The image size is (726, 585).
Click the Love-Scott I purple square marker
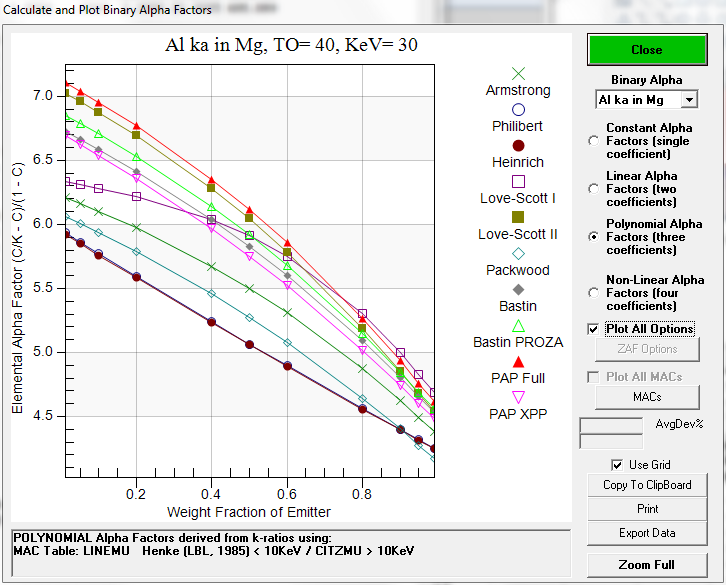pos(518,181)
